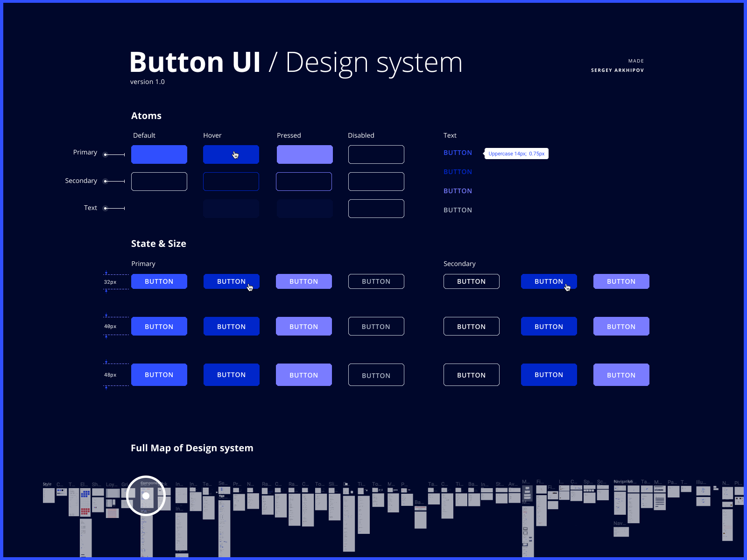The image size is (747, 560).
Task: Click the SERGEY ARKHIPOV credit text
Action: (617, 70)
